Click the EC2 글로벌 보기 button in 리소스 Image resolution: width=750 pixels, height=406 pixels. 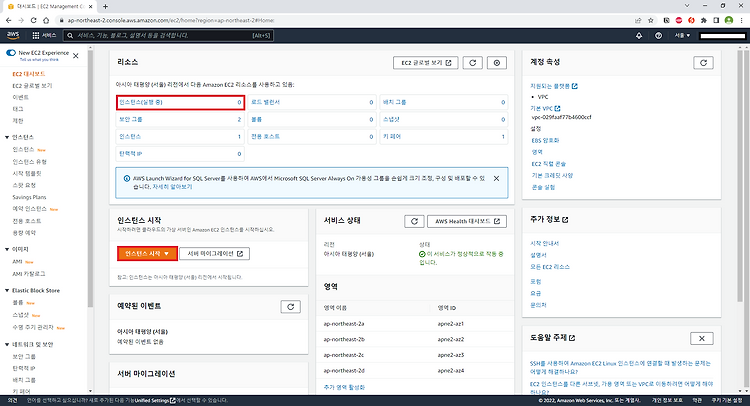click(x=425, y=63)
